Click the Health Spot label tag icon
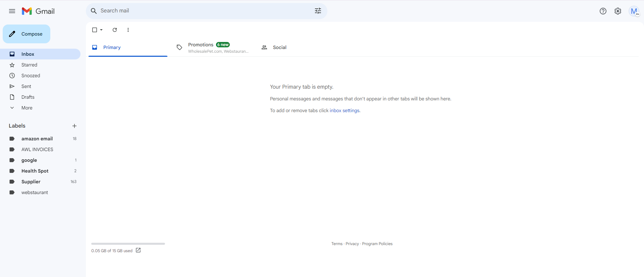The height and width of the screenshot is (277, 644). [12, 171]
